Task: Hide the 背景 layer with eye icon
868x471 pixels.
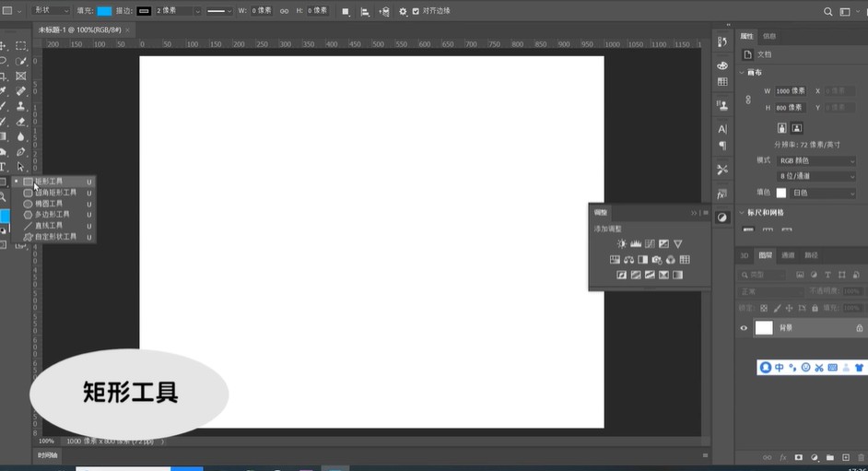Action: pos(744,328)
